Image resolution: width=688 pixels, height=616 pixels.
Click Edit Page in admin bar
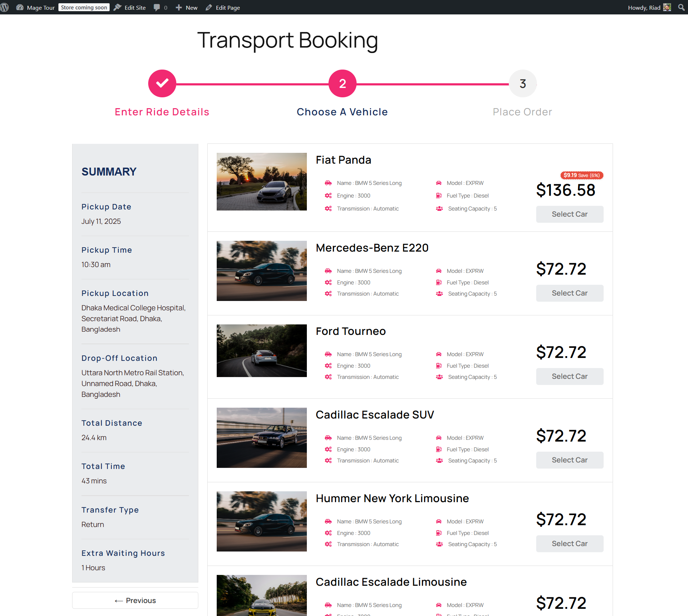pos(223,7)
